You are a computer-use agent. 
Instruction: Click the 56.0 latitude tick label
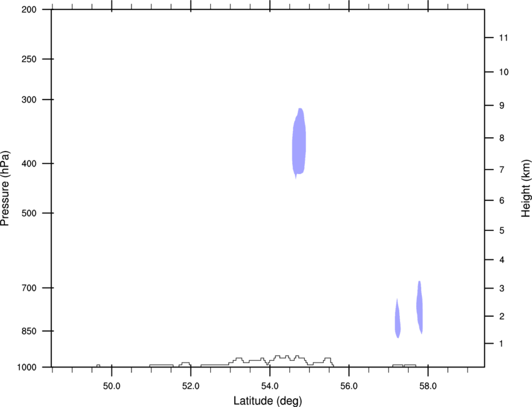click(x=349, y=386)
